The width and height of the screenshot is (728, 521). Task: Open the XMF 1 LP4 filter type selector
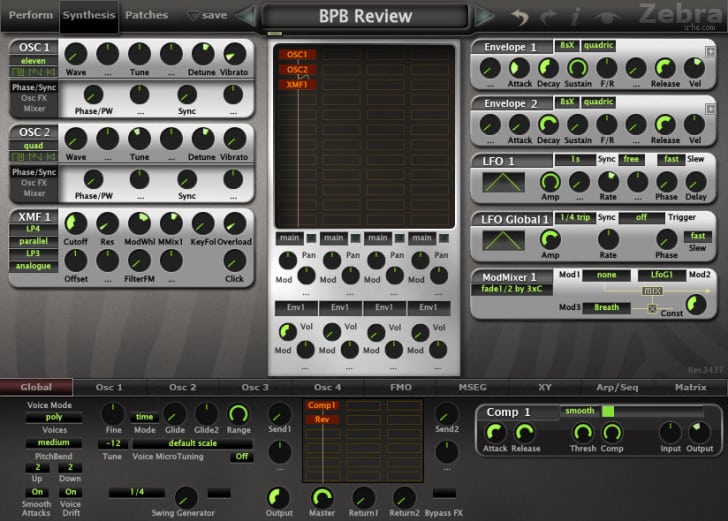click(x=33, y=229)
